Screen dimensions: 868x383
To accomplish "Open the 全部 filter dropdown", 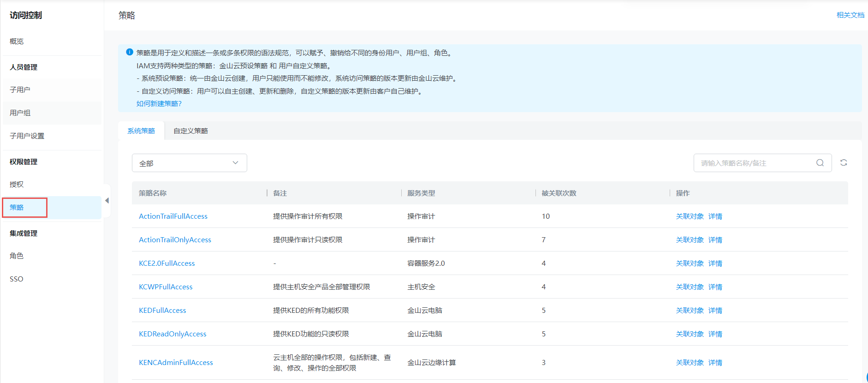I will (189, 163).
